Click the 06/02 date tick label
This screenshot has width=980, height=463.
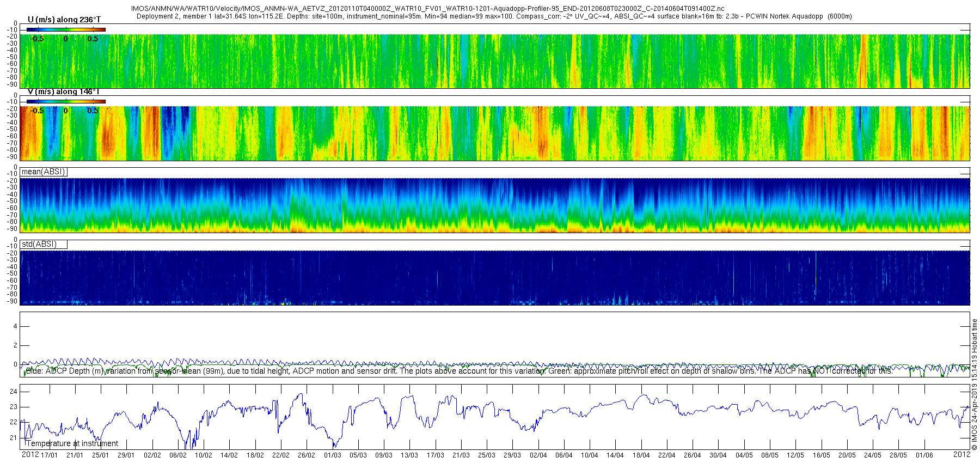coord(177,455)
